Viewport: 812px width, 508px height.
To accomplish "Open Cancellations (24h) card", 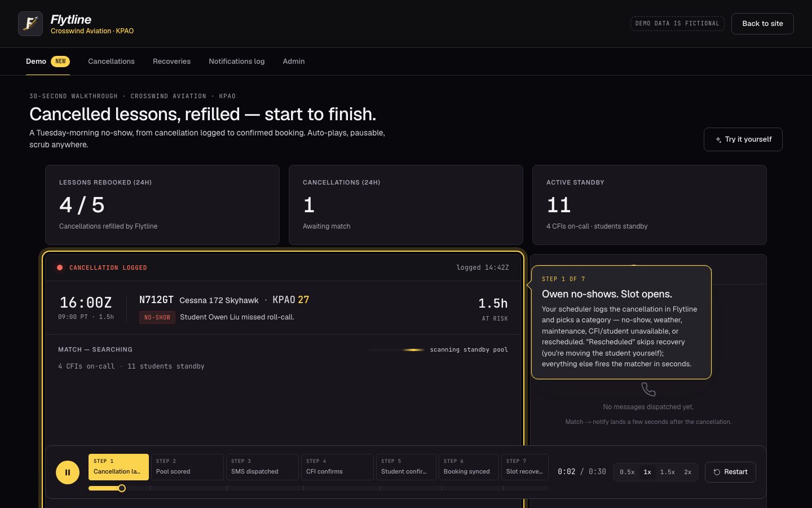I will [x=406, y=205].
